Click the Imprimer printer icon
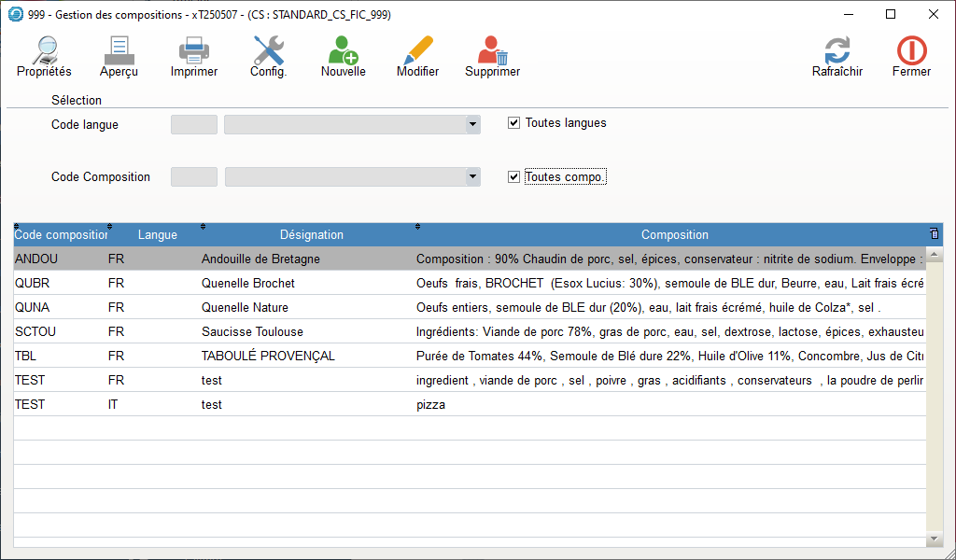Image resolution: width=956 pixels, height=560 pixels. [x=193, y=51]
